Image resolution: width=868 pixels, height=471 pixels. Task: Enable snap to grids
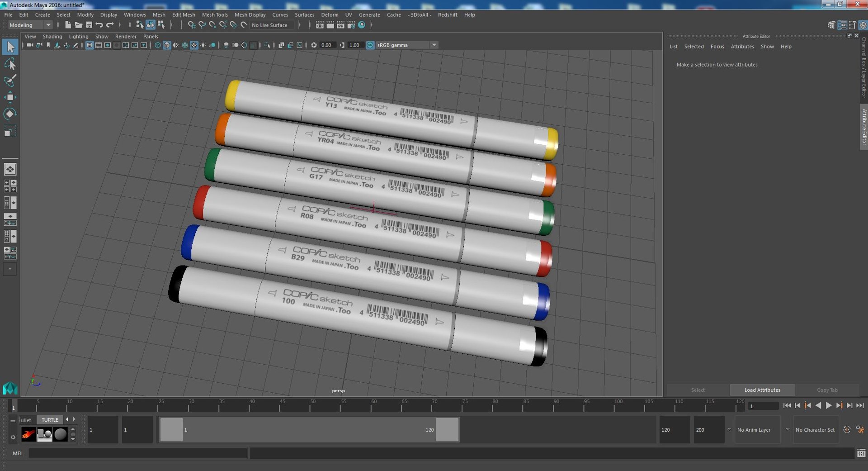pos(191,25)
